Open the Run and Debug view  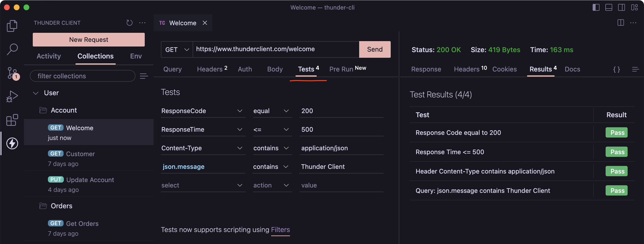pyautogui.click(x=12, y=96)
